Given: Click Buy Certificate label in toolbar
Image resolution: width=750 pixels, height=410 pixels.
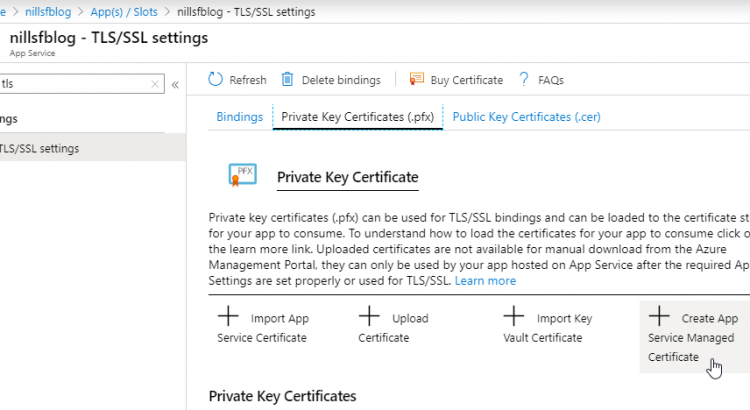Looking at the screenshot, I should (x=467, y=80).
